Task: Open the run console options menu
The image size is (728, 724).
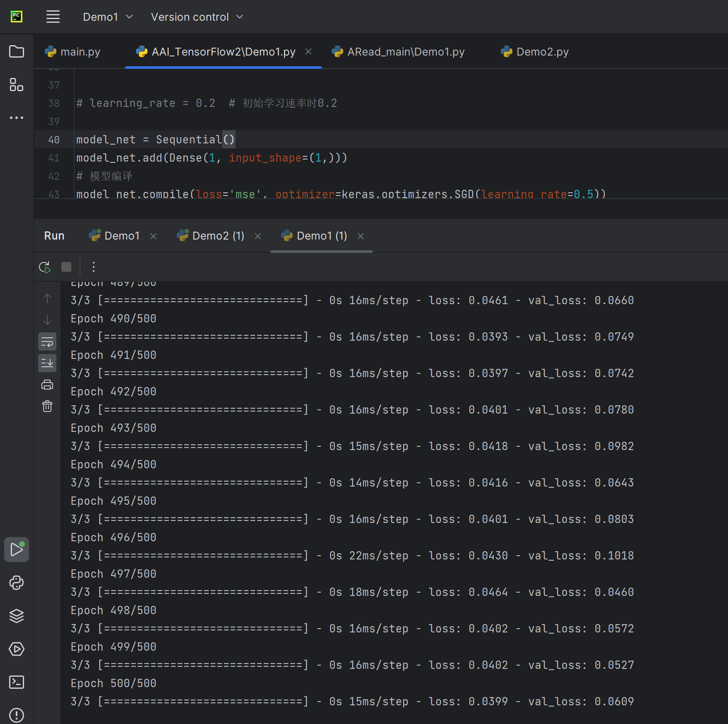Action: coord(93,266)
